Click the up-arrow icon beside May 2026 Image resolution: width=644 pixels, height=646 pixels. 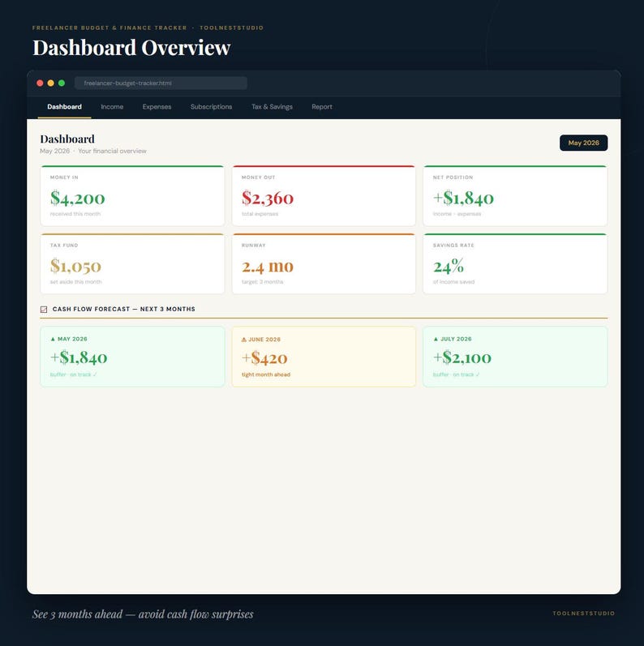[x=53, y=339]
